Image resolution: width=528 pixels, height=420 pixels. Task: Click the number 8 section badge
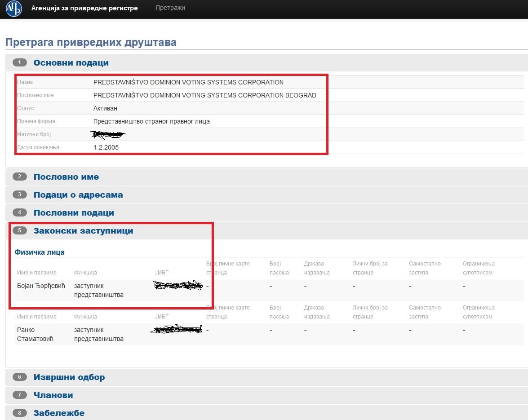(19, 413)
